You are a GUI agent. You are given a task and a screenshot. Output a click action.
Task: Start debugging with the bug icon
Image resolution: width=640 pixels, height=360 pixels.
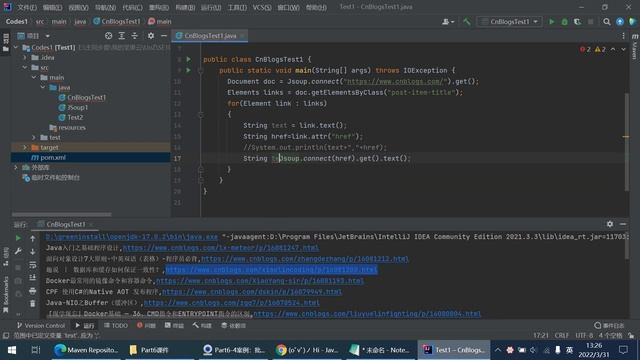(x=564, y=22)
